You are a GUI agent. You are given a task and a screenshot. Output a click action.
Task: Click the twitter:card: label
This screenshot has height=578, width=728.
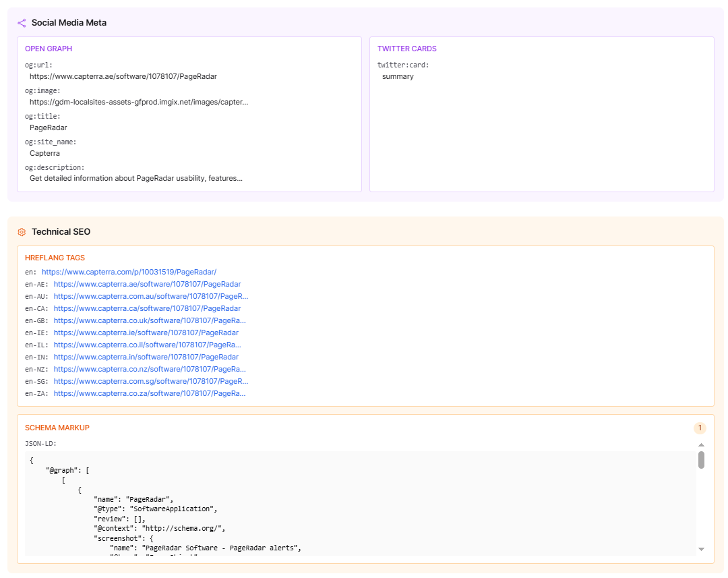403,65
